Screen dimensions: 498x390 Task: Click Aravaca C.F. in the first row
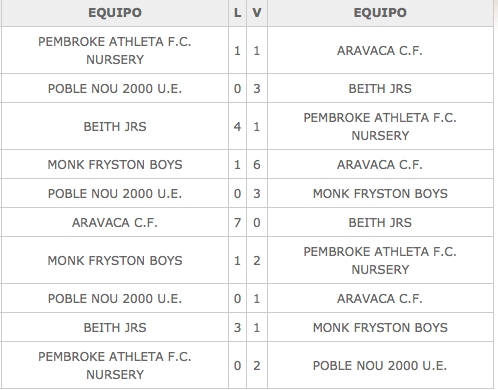point(380,51)
